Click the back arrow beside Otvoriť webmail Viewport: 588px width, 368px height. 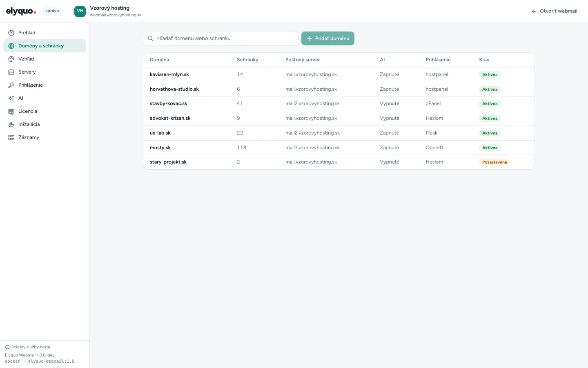click(534, 11)
